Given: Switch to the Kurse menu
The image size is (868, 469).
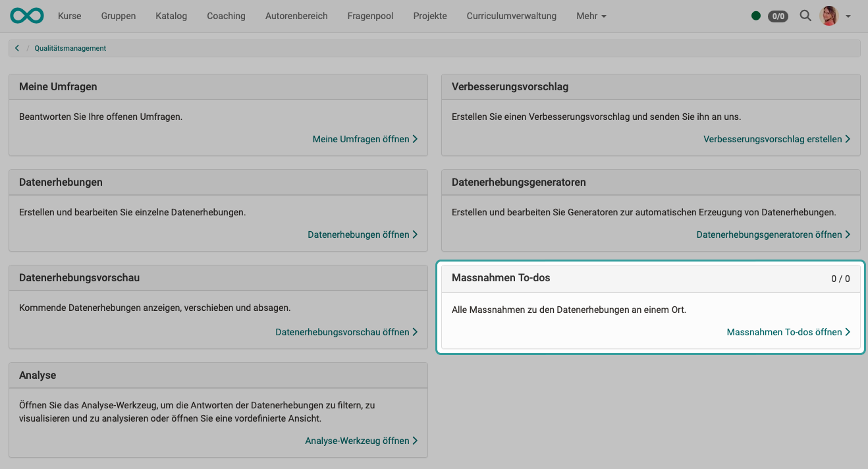Looking at the screenshot, I should 69,16.
